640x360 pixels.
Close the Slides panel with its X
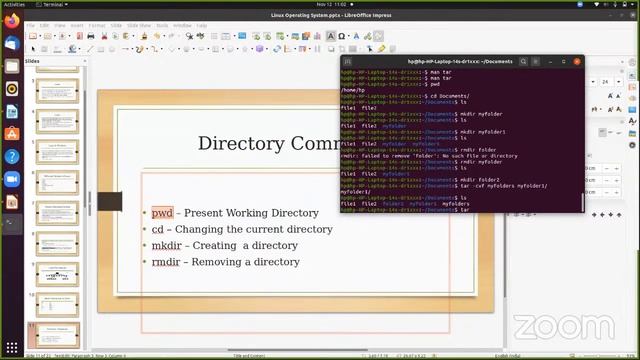85,61
